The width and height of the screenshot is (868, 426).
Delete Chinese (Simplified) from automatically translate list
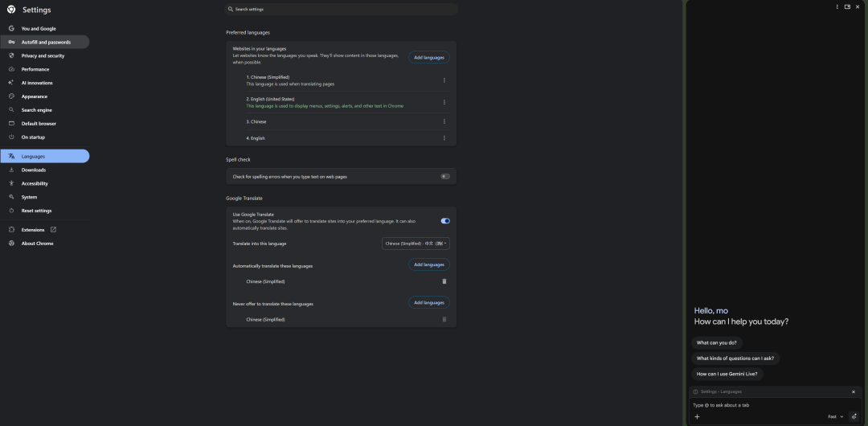tap(444, 281)
